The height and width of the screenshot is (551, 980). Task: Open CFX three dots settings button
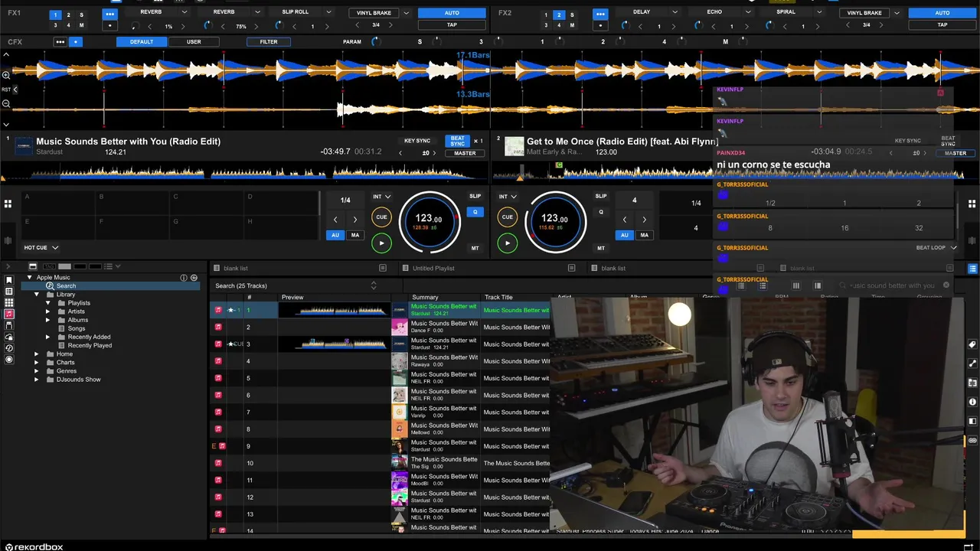[60, 41]
